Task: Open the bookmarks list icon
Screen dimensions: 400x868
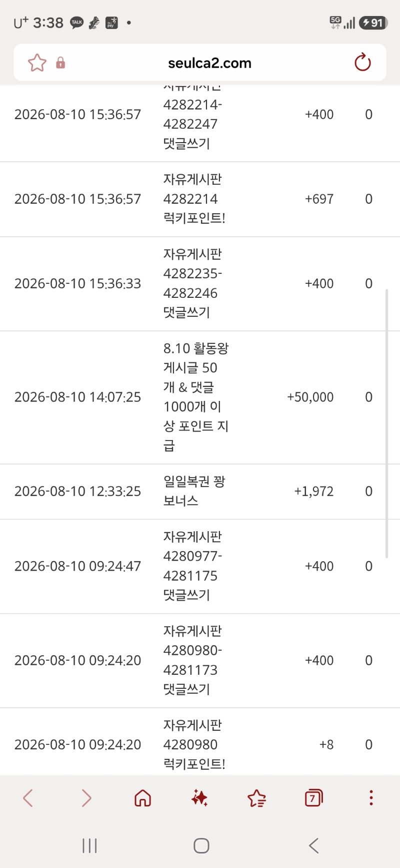Action: (x=256, y=798)
